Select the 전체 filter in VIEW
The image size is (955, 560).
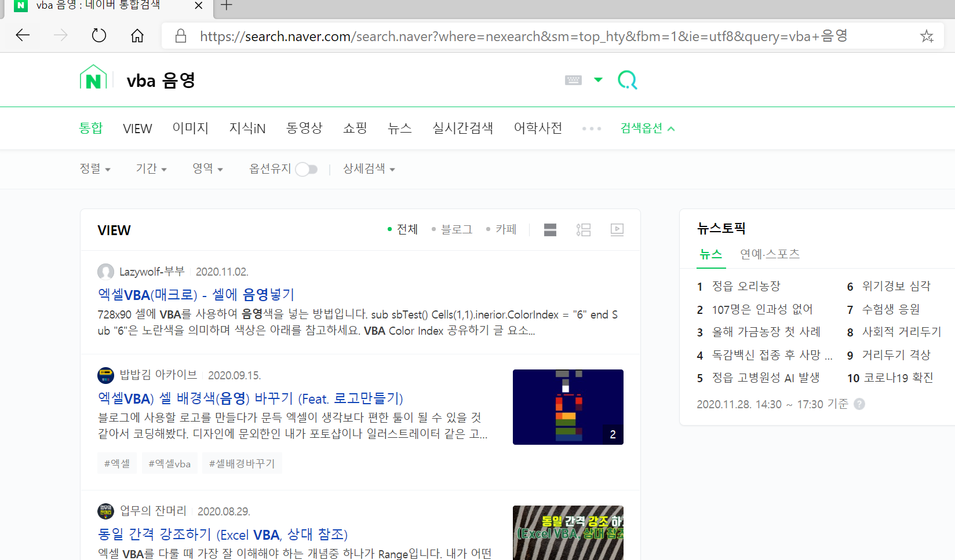coord(403,229)
